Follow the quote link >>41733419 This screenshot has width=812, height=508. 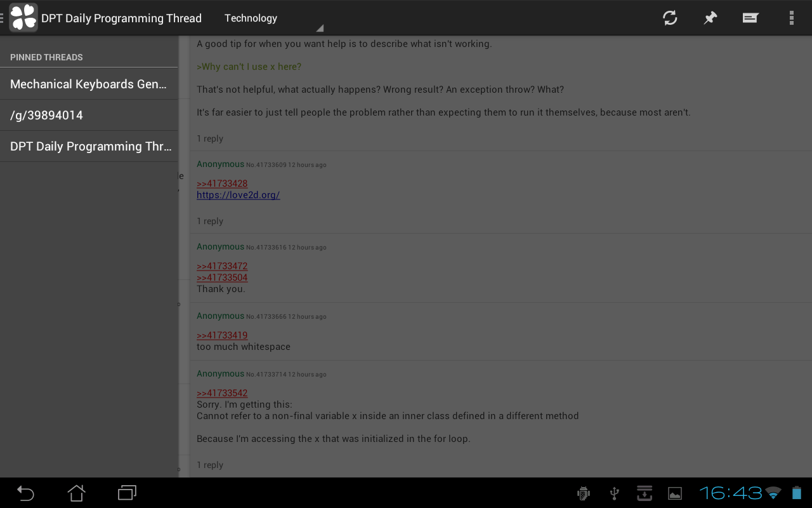(222, 335)
